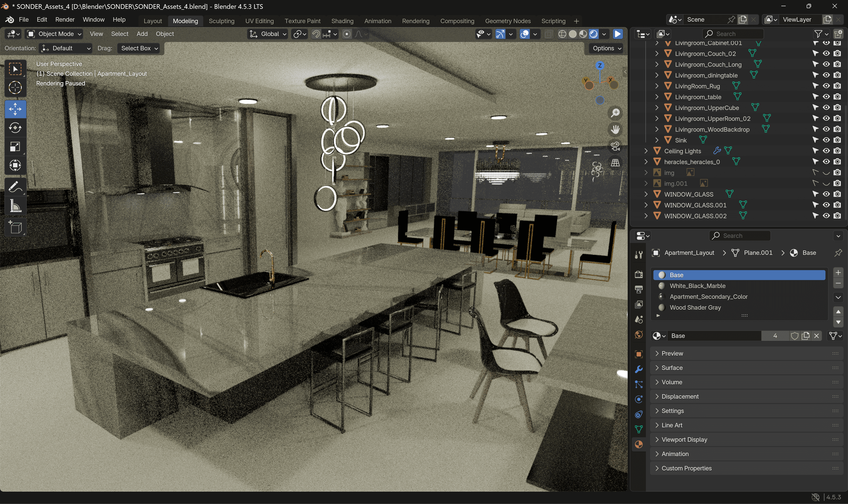Image resolution: width=848 pixels, height=504 pixels.
Task: Switch to the Shading workspace tab
Action: click(x=342, y=21)
